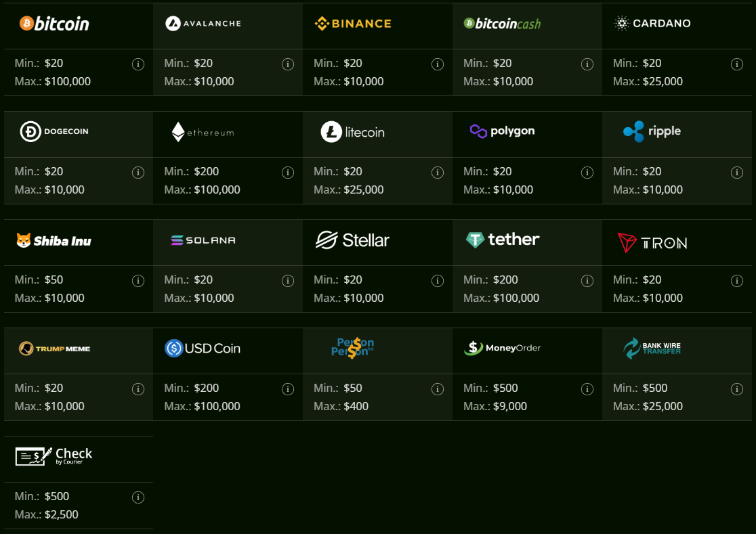This screenshot has width=756, height=534.
Task: Open info icon for Bank Wire limits
Action: coord(737,389)
